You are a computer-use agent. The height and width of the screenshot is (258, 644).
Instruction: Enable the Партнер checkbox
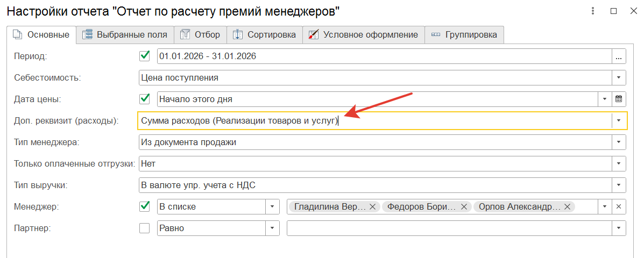click(x=145, y=228)
